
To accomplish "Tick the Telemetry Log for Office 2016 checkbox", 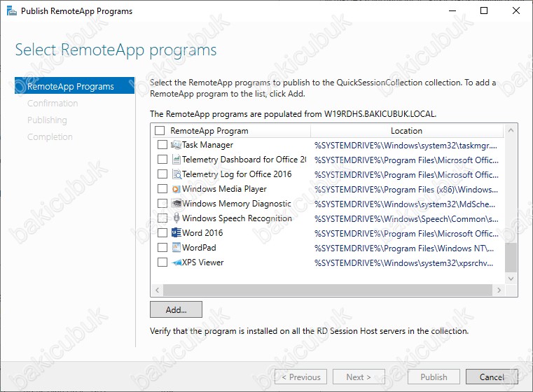I will [162, 174].
